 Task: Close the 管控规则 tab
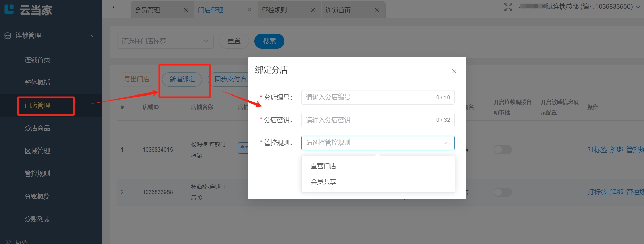313,10
